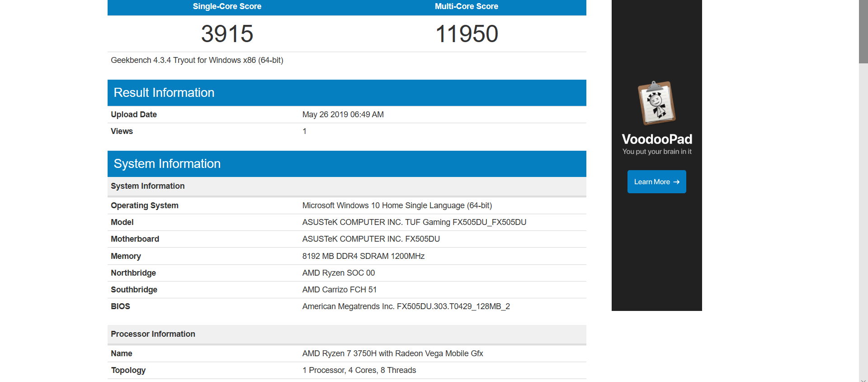Click the 'You put your brain in it' tagline
Screen dimensions: 868x382
pyautogui.click(x=657, y=152)
